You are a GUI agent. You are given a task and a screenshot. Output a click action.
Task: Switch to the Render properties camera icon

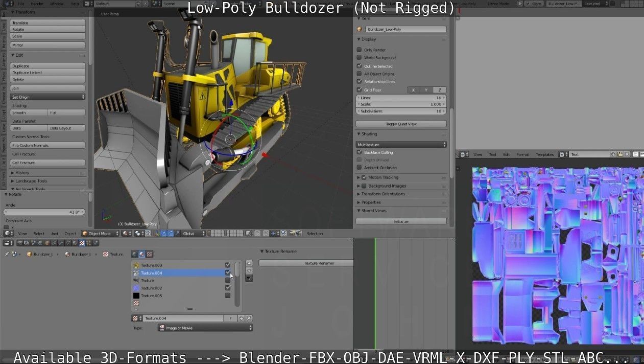tap(19, 242)
